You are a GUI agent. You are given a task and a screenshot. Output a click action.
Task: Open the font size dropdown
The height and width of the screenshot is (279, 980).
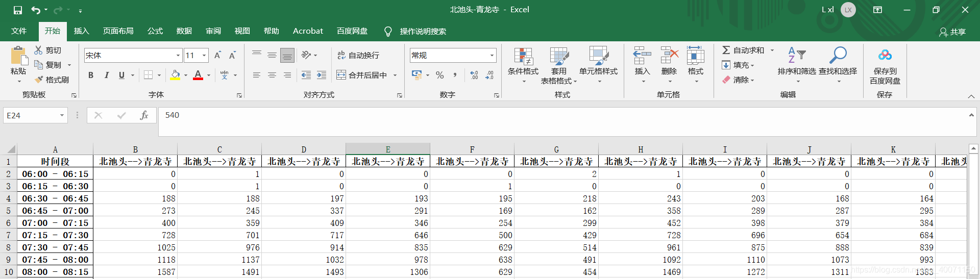[x=204, y=55]
